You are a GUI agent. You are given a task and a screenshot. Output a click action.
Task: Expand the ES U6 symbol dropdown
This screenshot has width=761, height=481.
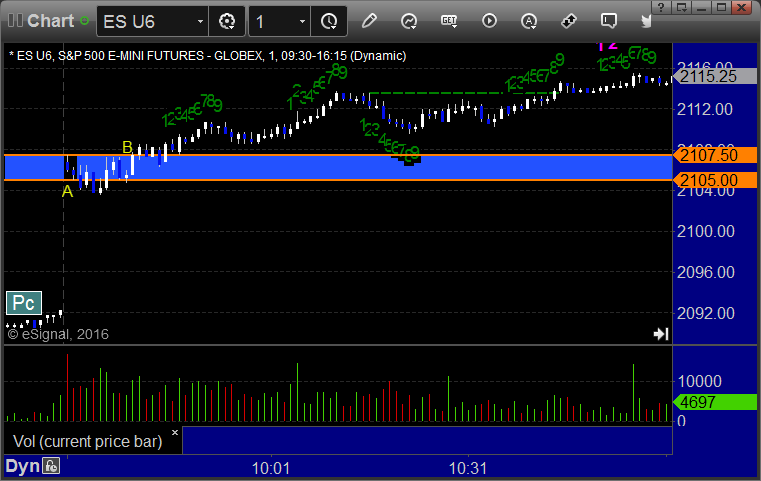tap(201, 21)
